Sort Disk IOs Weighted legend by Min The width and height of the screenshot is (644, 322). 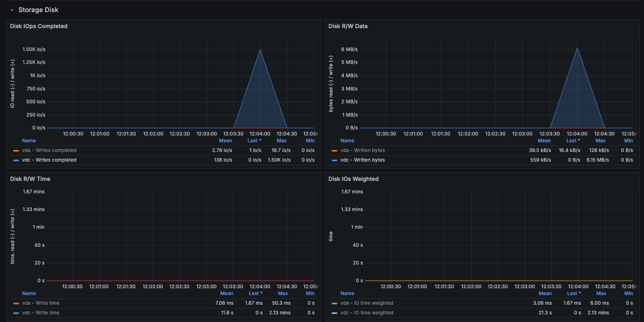[628, 293]
